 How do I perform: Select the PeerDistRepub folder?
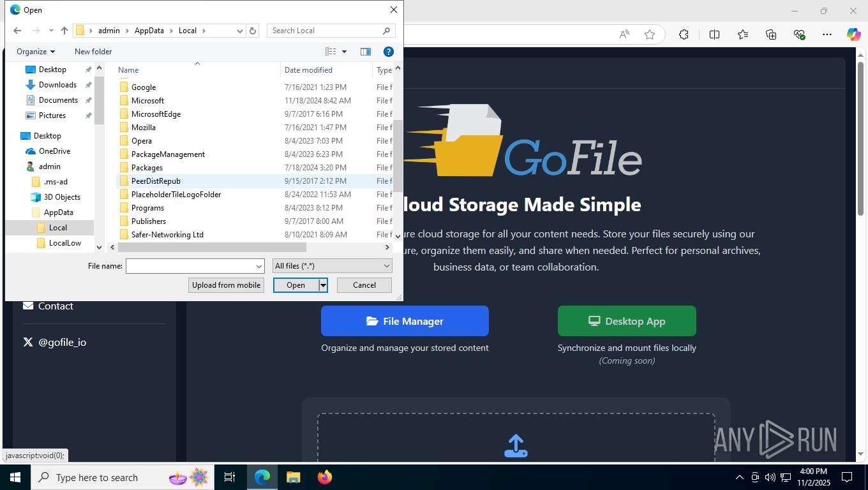point(156,181)
